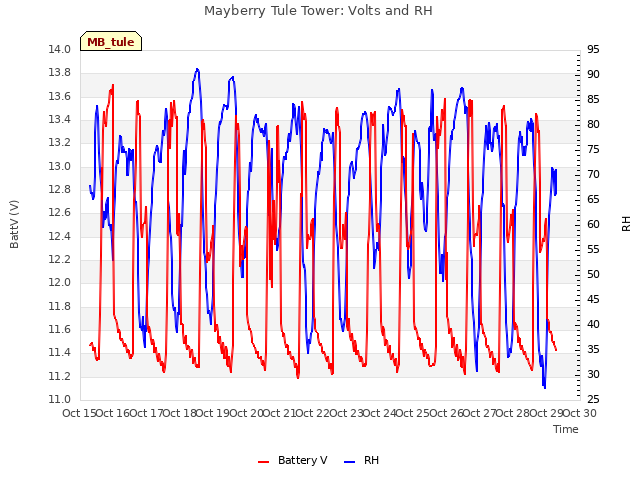
Task: Click the 90 right axis tick
Action: (593, 74)
